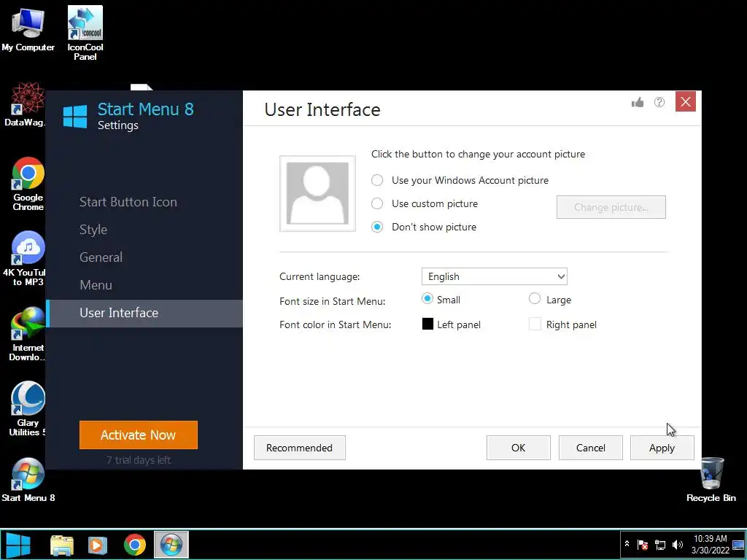
Task: Select Glary Utilities 5 desktop shortcut
Action: [x=27, y=409]
